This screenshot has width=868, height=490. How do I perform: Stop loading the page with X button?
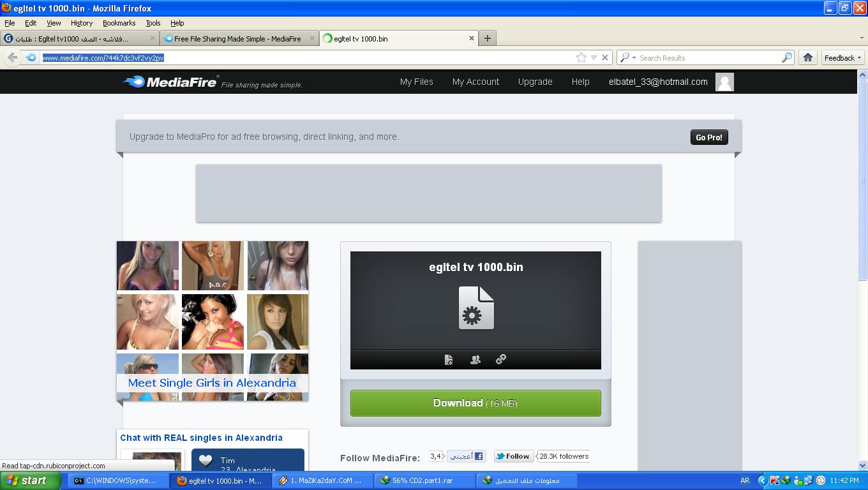[605, 57]
